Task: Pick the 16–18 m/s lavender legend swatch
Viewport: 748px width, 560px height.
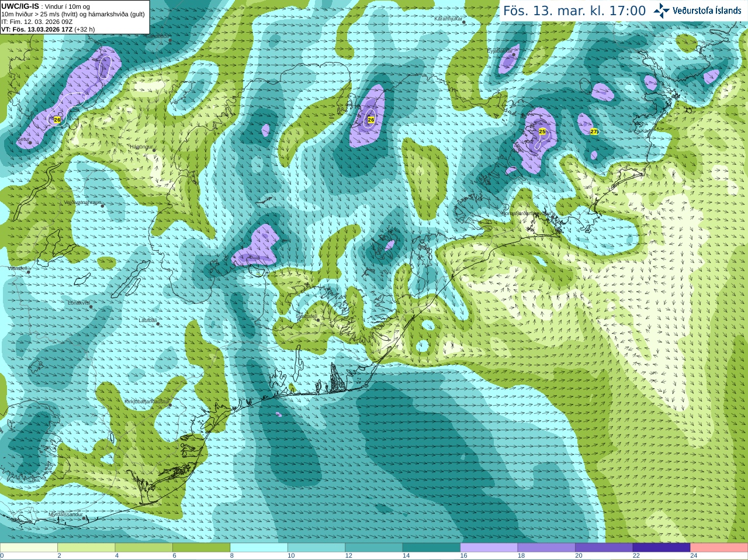Action: [489, 548]
